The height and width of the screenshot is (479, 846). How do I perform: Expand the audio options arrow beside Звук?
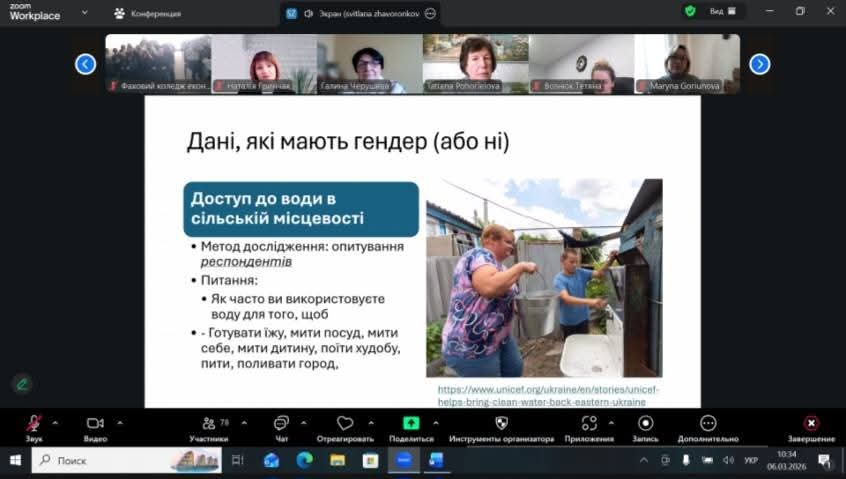pyautogui.click(x=55, y=422)
